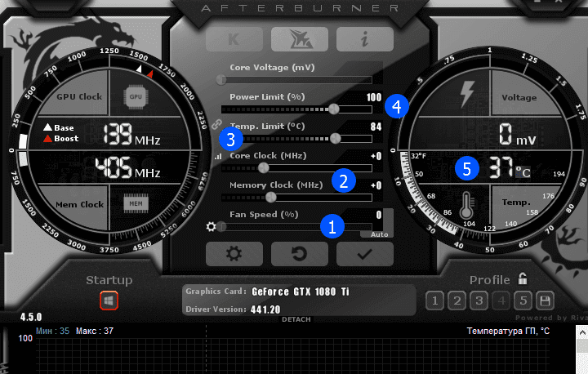Load profile slot 5

[523, 301]
